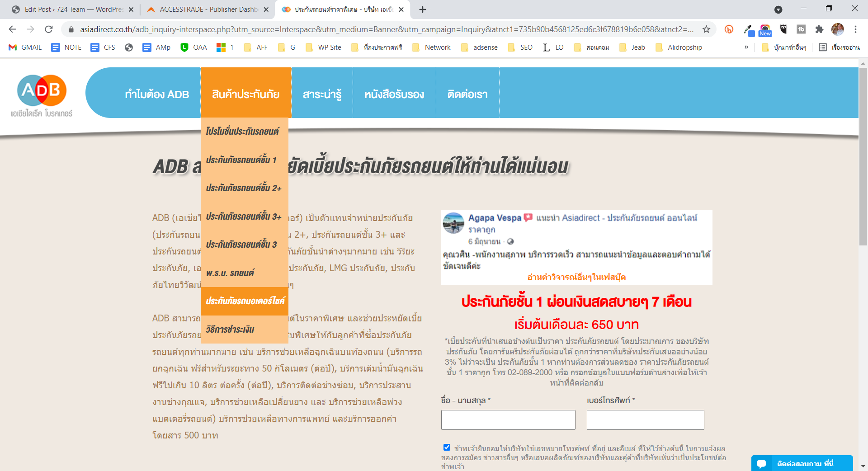868x471 pixels.
Task: Open the GMAIL bookmark
Action: (25, 47)
